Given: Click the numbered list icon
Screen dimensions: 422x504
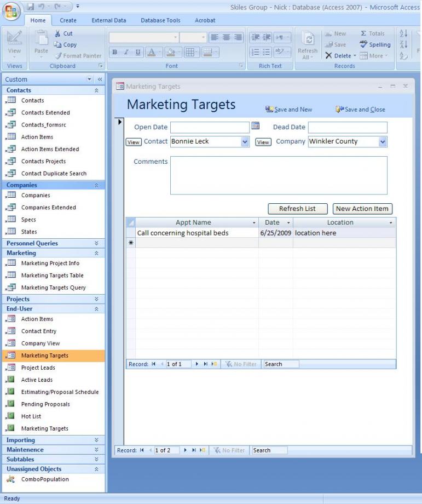Looking at the screenshot, I should click(255, 52).
